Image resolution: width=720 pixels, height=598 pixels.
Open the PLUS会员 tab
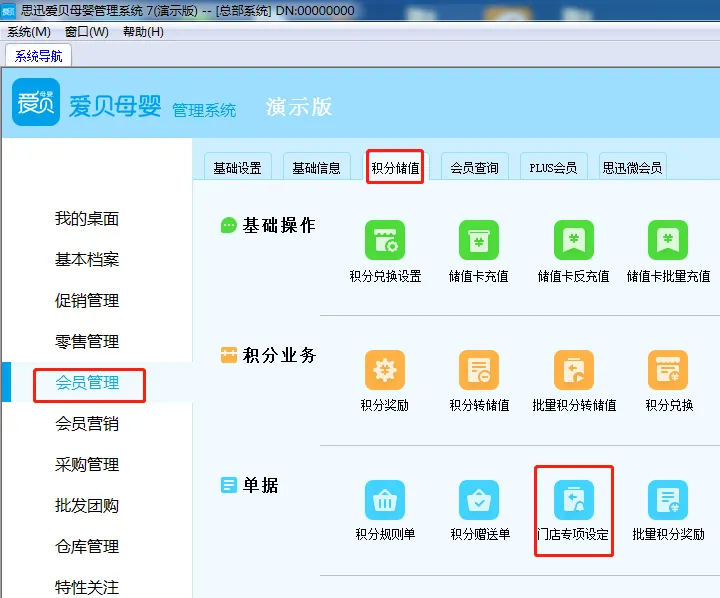point(553,168)
